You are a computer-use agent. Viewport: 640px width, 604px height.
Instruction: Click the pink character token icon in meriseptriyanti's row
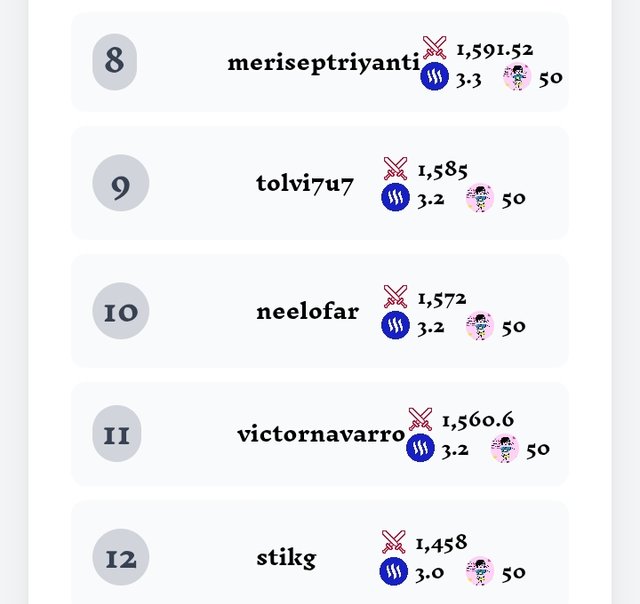[517, 76]
